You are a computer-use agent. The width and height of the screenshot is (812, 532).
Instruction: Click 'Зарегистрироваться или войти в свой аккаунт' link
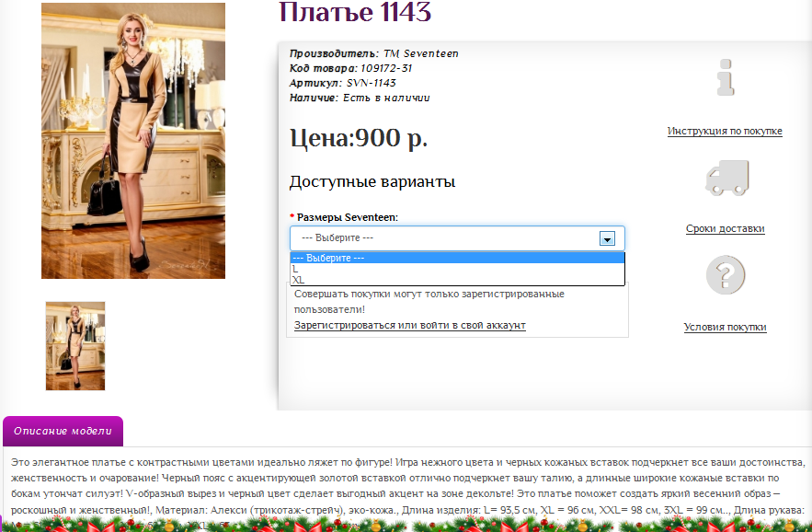[x=409, y=325]
